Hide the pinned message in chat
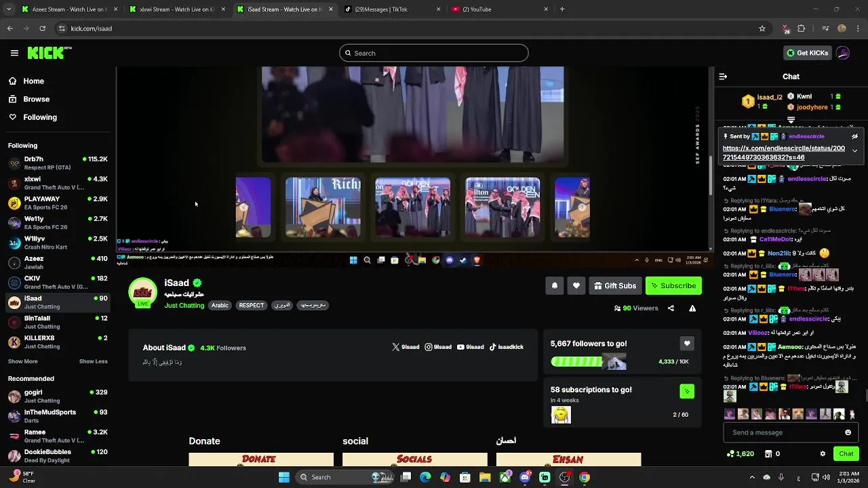The image size is (868, 488). tap(854, 136)
